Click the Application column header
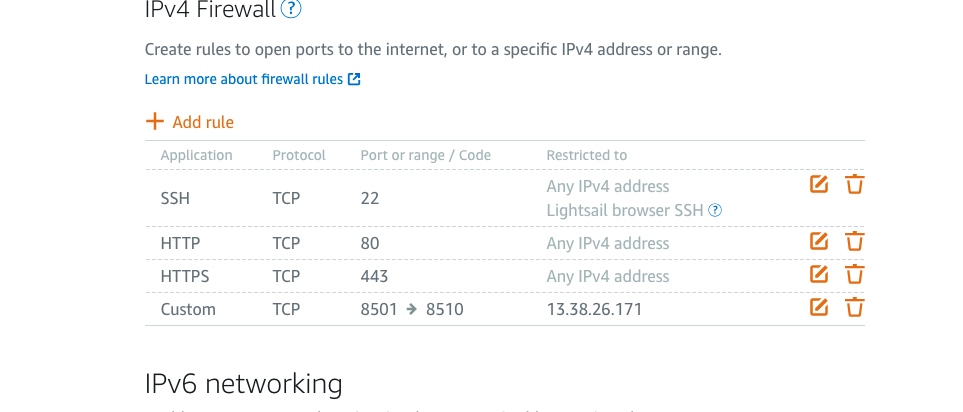Viewport: 963px width, 412px height. [x=196, y=155]
